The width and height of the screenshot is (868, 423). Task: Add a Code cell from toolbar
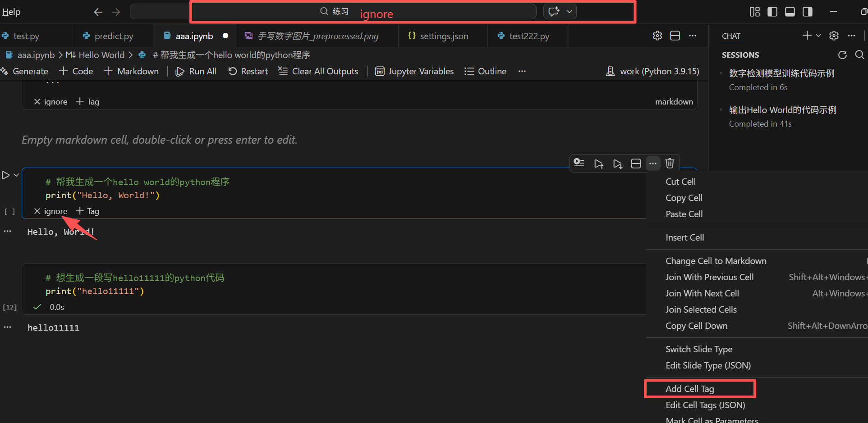(x=76, y=71)
